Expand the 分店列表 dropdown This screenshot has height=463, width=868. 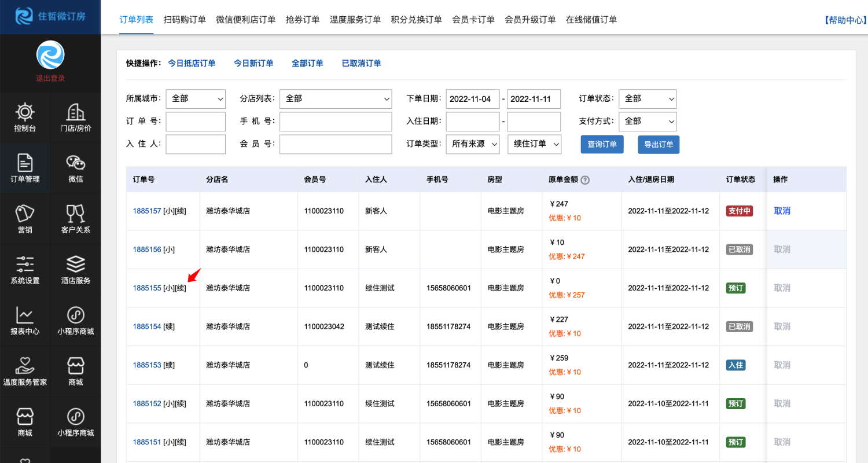pos(336,98)
